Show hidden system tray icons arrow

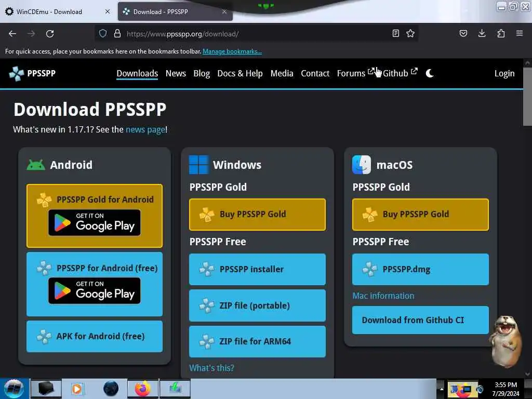click(442, 389)
